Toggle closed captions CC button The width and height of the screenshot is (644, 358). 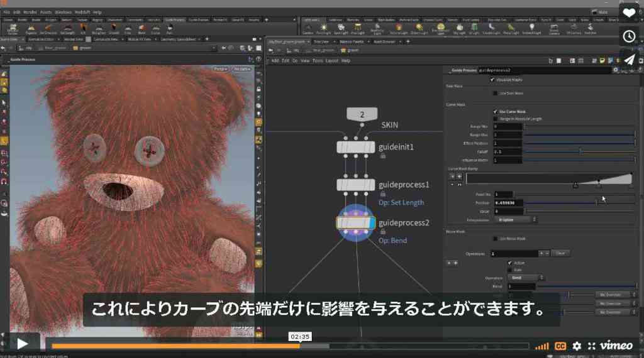point(560,346)
